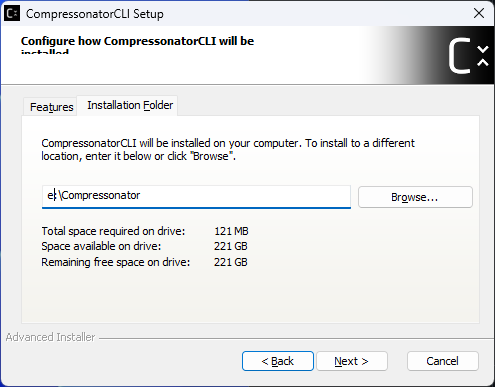Click the 121 MB required space value
Viewport: 495px width, 387px height.
point(231,231)
